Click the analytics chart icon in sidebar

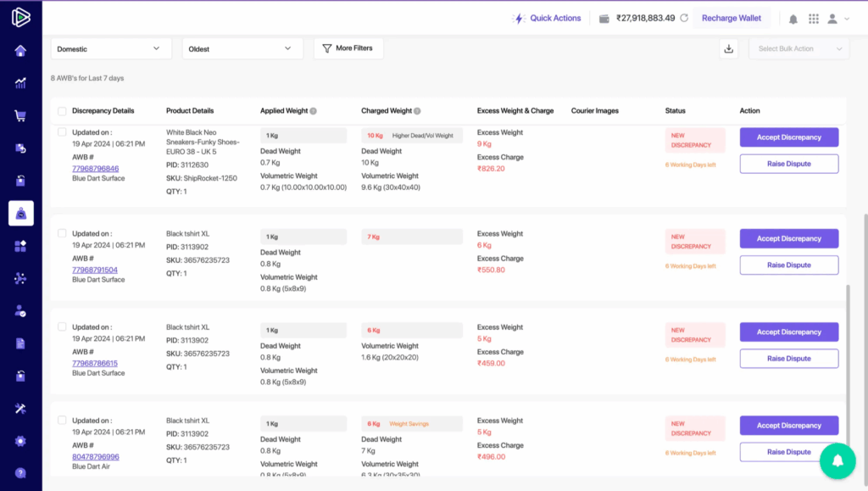pos(20,83)
